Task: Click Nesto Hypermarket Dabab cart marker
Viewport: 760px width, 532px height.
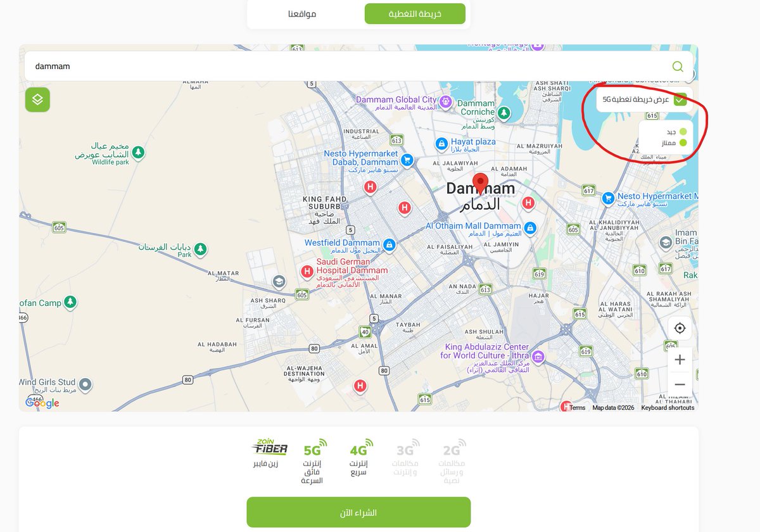Action: coord(408,160)
